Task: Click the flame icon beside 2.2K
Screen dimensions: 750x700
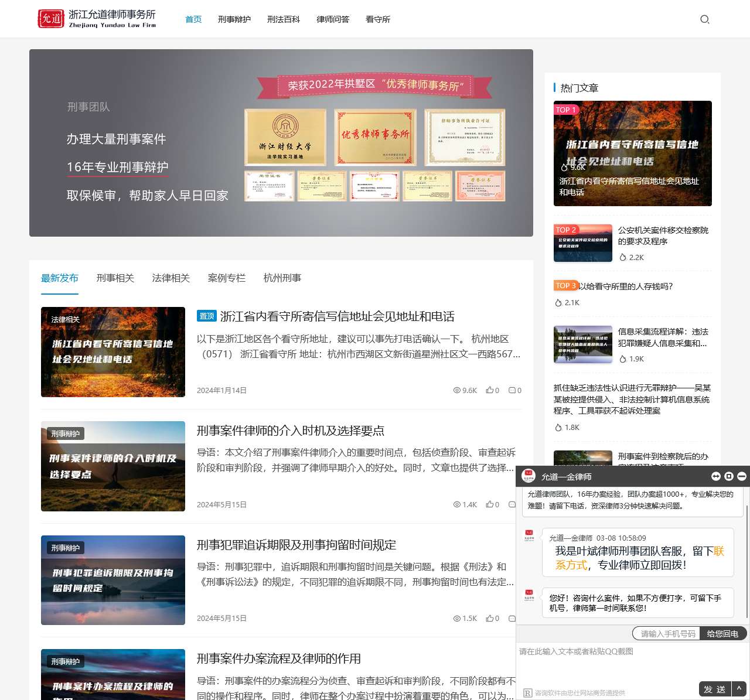Action: coord(623,257)
